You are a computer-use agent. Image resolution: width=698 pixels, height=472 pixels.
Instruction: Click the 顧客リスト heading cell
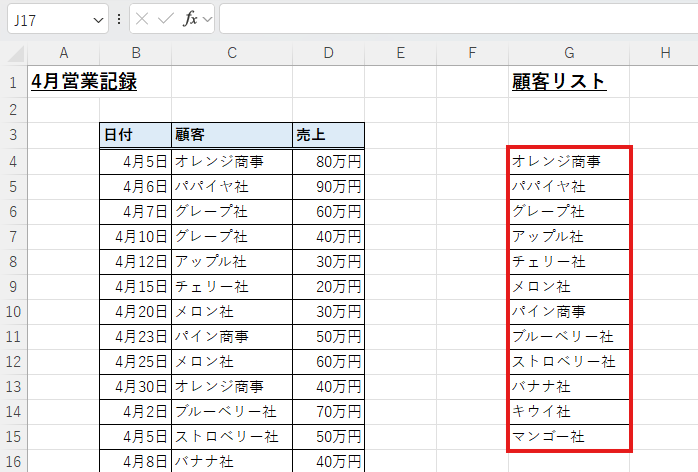pyautogui.click(x=558, y=82)
